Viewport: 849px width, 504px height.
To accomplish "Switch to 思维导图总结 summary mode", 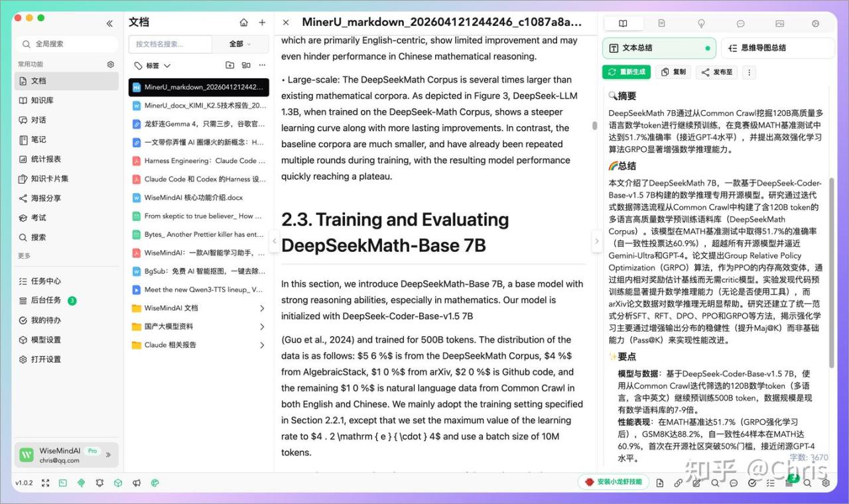I will [777, 48].
